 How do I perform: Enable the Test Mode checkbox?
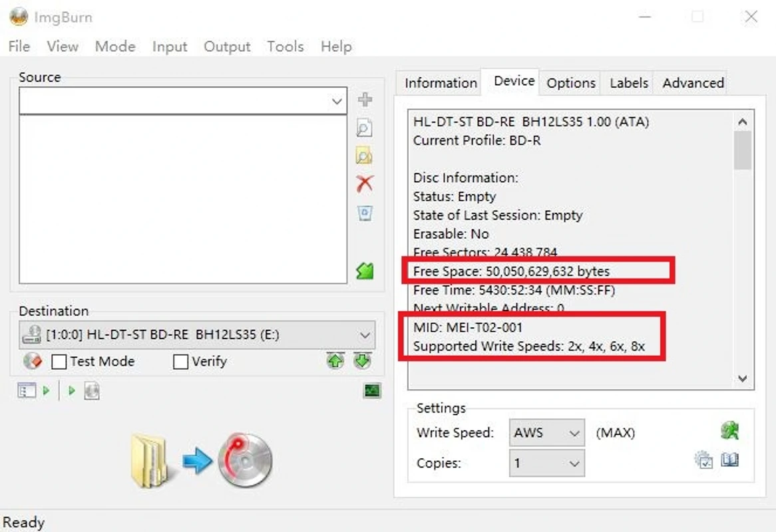[x=60, y=361]
